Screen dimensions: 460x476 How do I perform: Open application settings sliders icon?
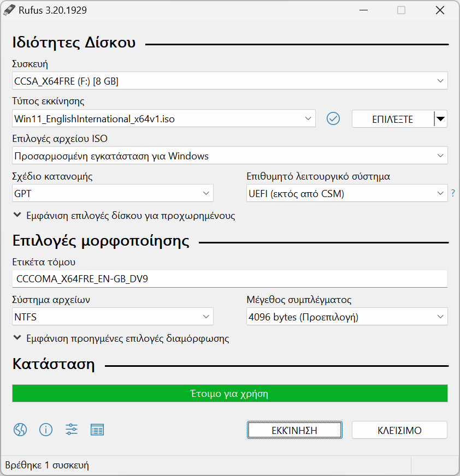pyautogui.click(x=72, y=430)
